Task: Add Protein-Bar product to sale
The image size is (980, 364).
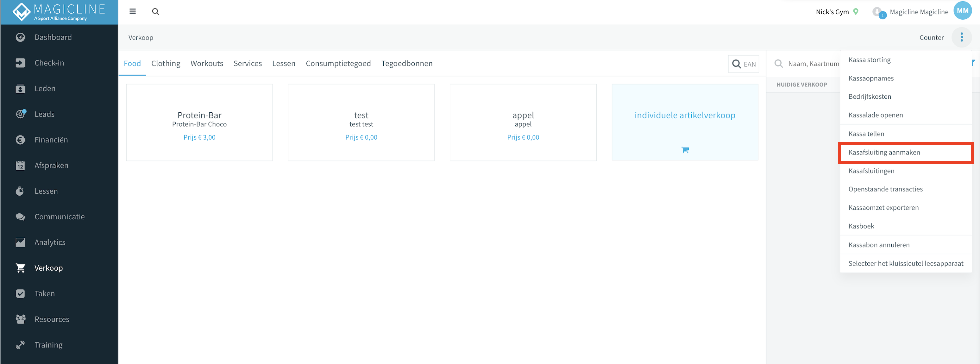Action: [199, 122]
